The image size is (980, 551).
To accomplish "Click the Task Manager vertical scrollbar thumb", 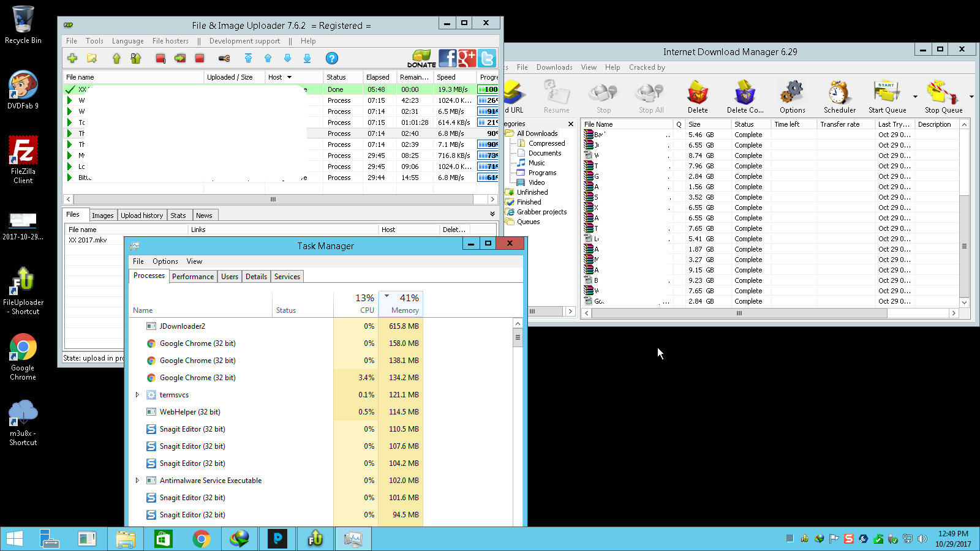I will pos(518,337).
